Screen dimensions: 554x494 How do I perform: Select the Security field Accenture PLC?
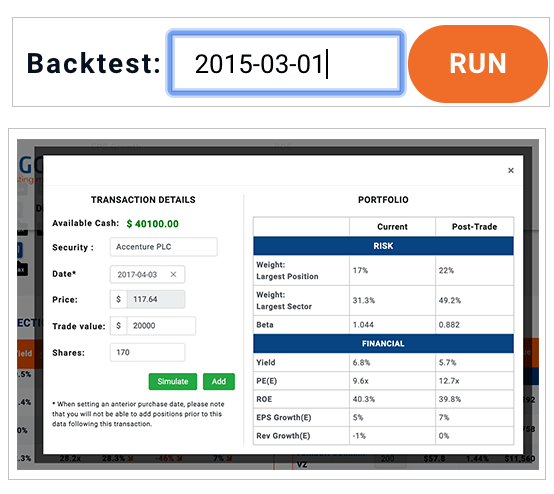click(x=164, y=247)
